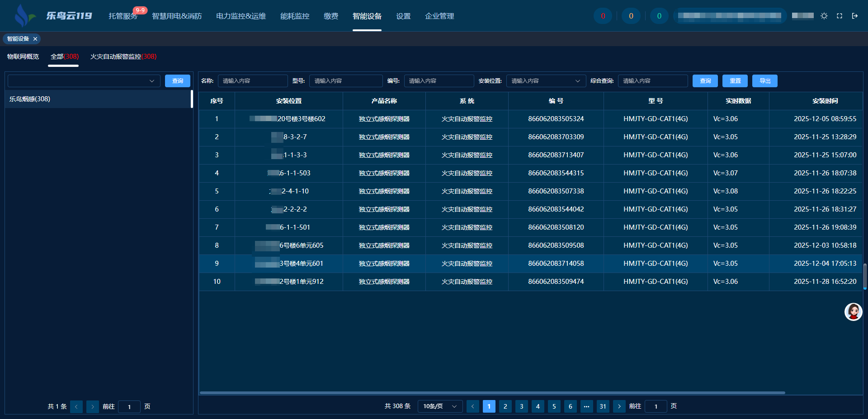Open the orange warning count badge
Screen dimensions: 868x419
[x=631, y=16]
